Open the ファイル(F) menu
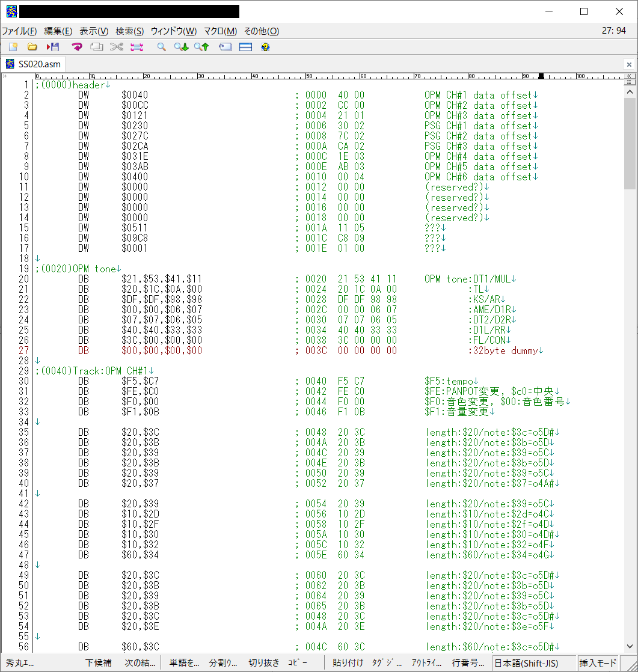The width and height of the screenshot is (638, 672). point(19,31)
